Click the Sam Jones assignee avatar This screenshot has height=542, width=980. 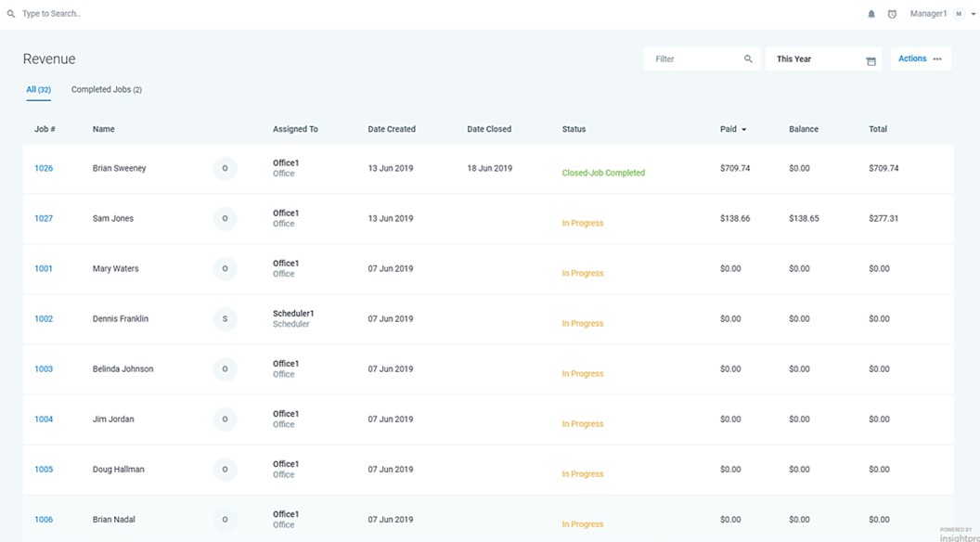[225, 218]
